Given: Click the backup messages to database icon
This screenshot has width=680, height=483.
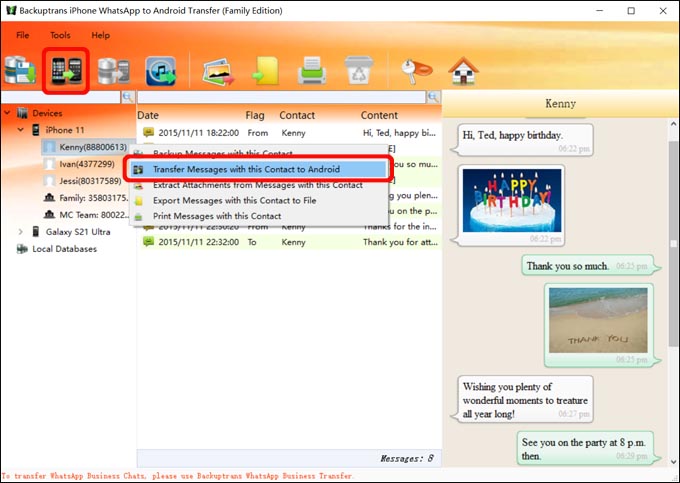Looking at the screenshot, I should 22,70.
